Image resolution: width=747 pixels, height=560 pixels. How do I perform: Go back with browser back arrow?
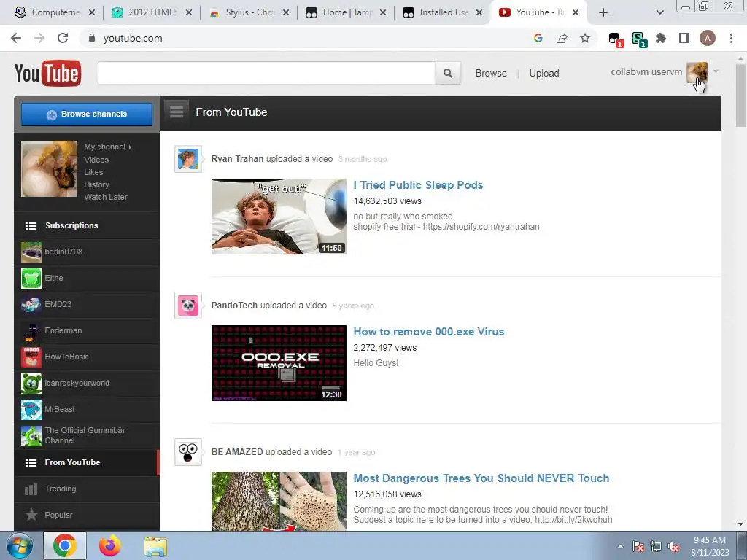click(16, 38)
